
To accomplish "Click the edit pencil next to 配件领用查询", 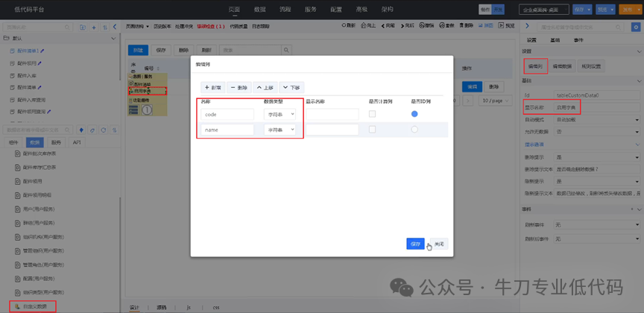I will point(49,111).
